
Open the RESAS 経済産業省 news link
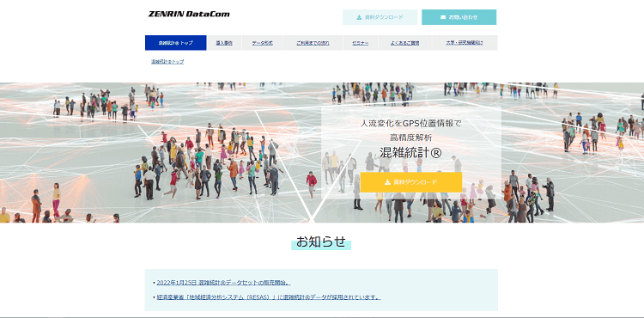(x=269, y=297)
